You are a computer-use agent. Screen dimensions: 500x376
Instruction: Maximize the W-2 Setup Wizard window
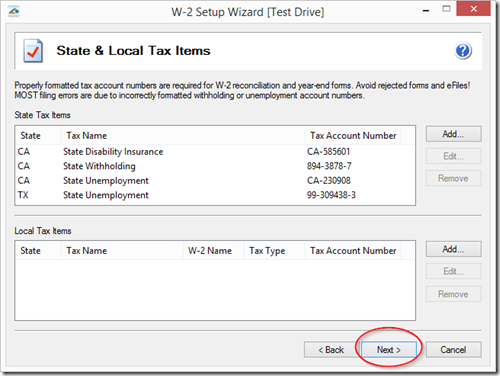coord(446,9)
